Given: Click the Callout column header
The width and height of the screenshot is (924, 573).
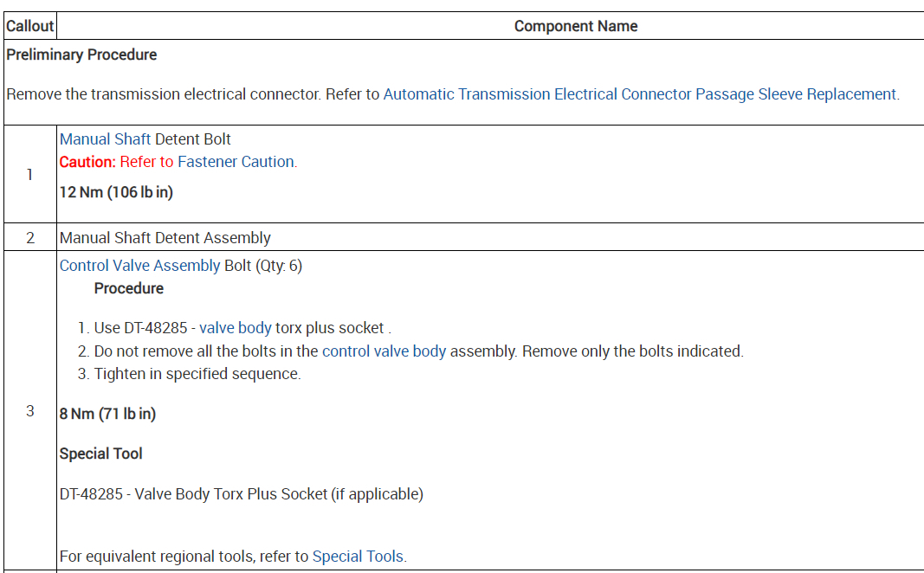Looking at the screenshot, I should click(x=29, y=26).
